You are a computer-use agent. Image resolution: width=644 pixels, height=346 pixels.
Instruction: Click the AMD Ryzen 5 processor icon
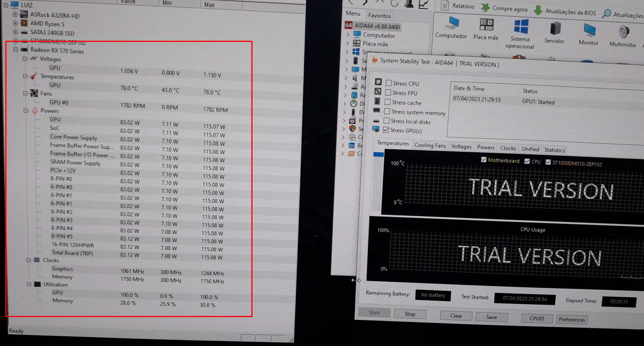[x=24, y=23]
